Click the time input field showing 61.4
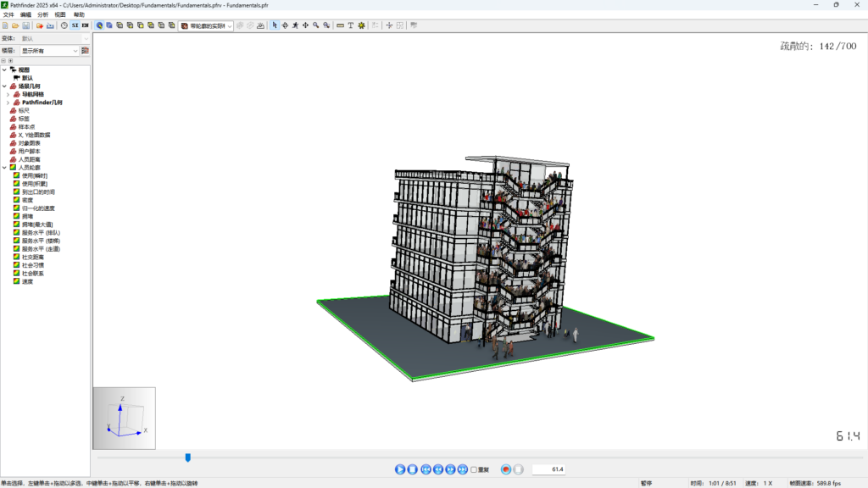 (550, 469)
